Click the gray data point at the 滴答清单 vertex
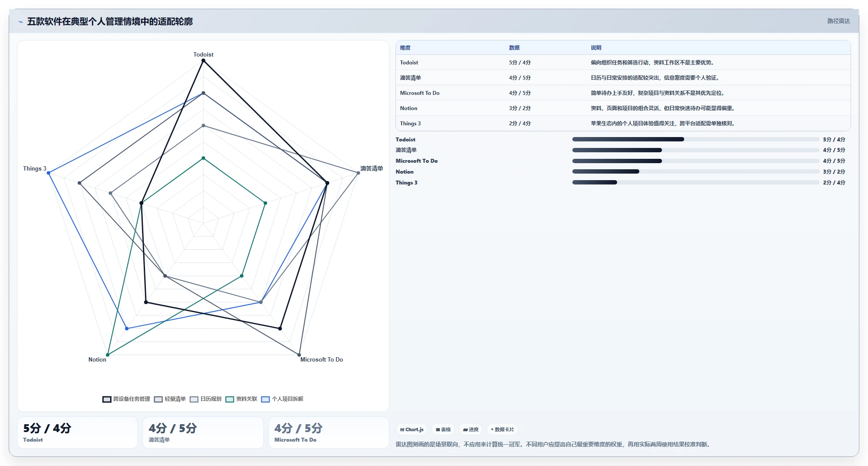Screen dimensions: 868x466 (x=358, y=173)
